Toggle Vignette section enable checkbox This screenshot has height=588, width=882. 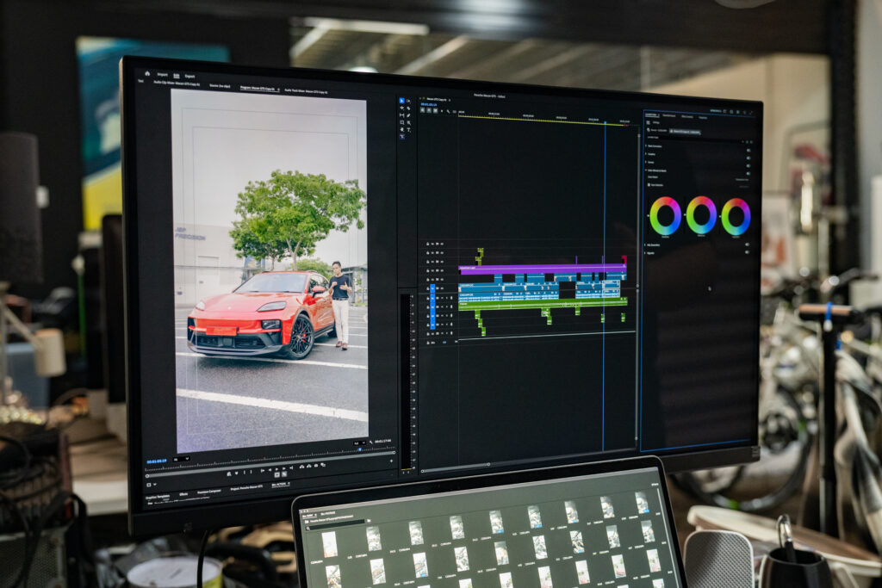coord(747,252)
